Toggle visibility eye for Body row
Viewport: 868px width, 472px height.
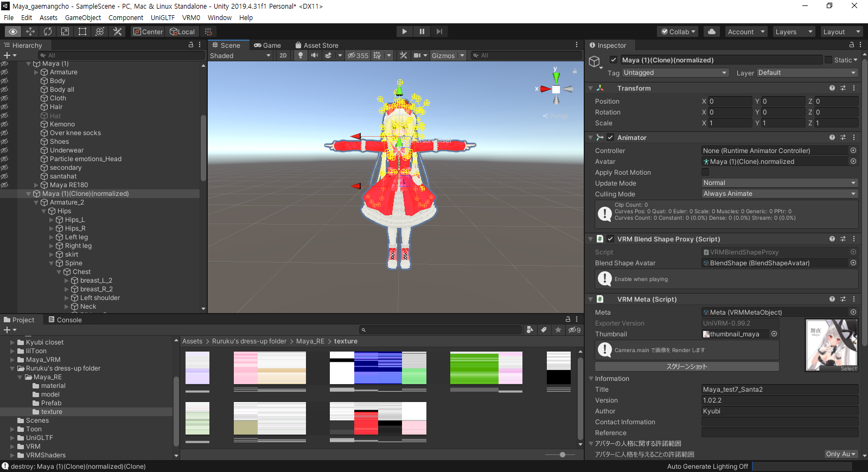(x=4, y=81)
